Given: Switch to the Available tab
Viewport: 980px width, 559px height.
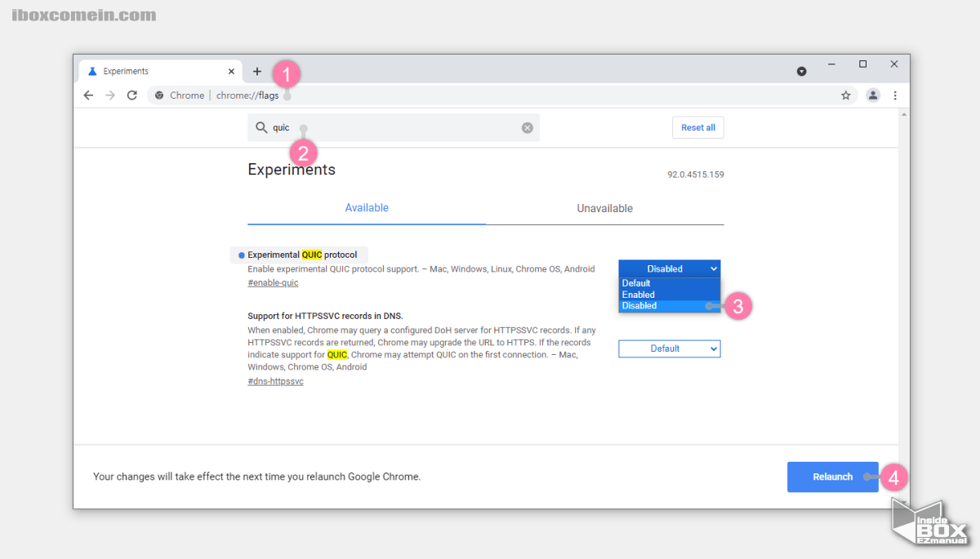Looking at the screenshot, I should coord(367,208).
